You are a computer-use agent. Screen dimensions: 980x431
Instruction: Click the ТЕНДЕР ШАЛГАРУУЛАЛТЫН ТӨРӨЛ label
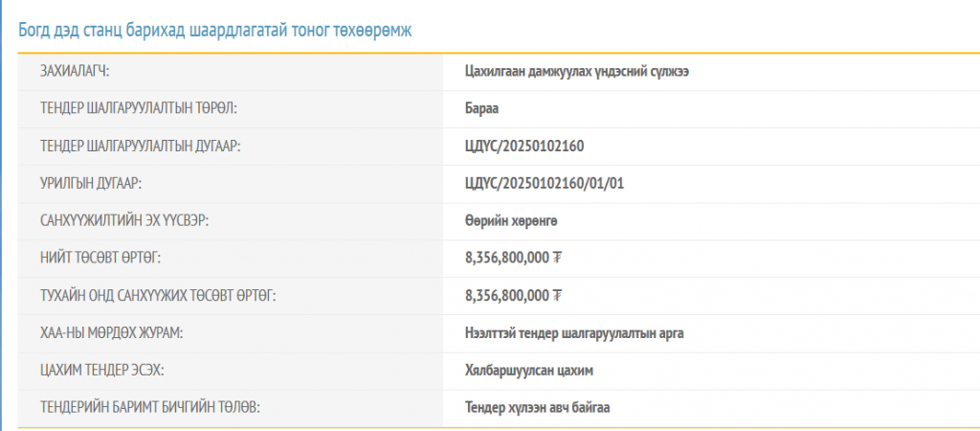[138, 108]
